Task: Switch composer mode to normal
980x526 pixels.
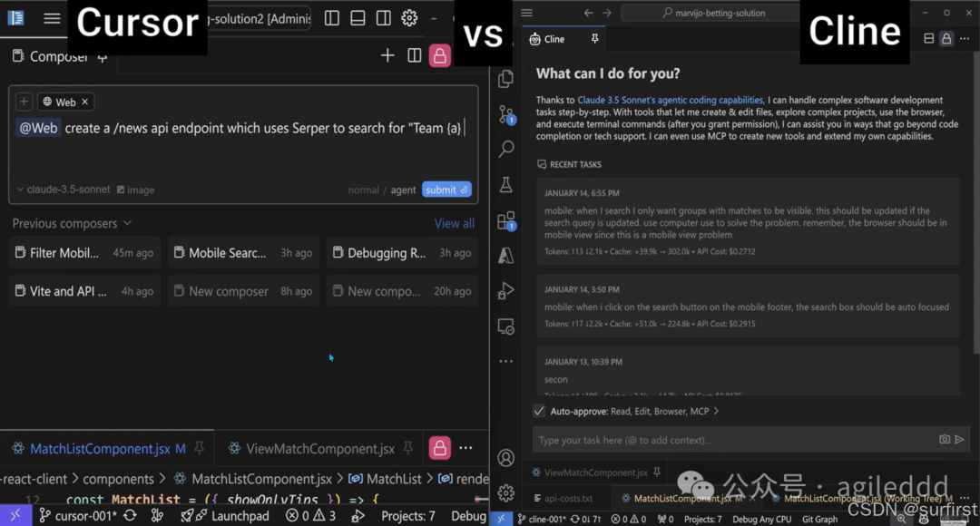Action: point(363,190)
